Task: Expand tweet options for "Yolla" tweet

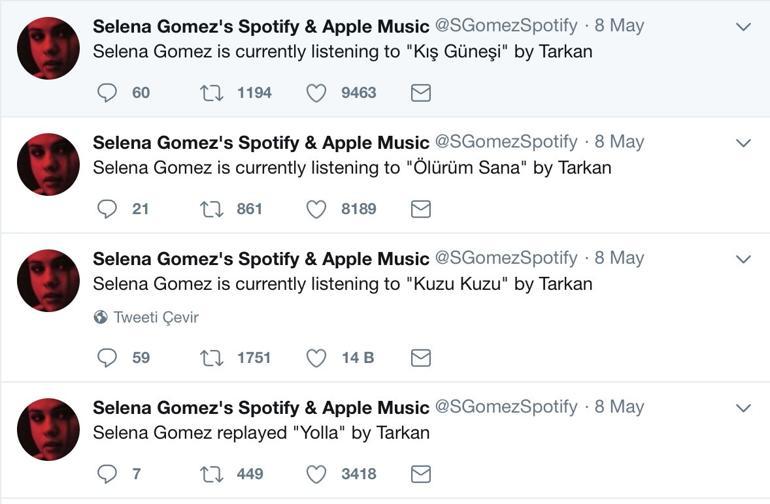Action: tap(743, 408)
